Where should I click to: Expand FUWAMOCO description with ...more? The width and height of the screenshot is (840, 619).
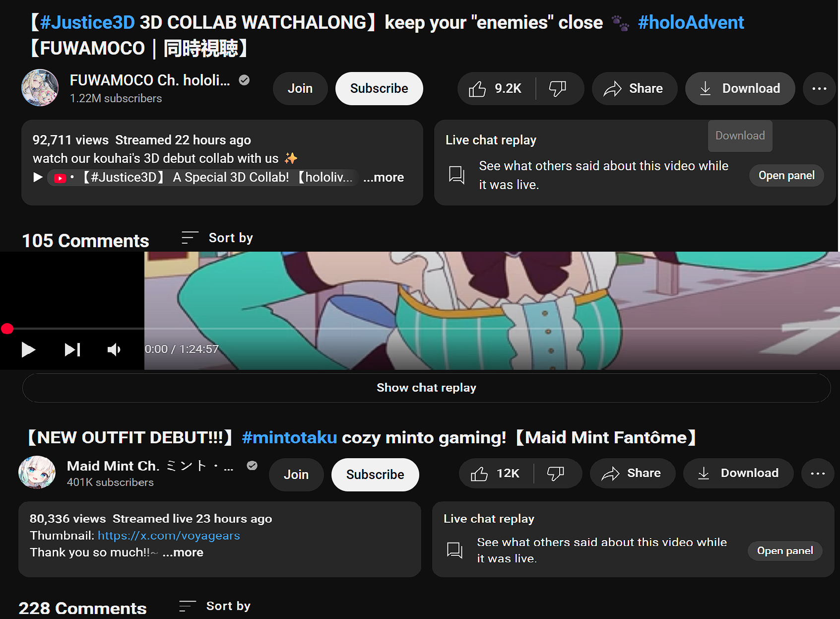[x=383, y=177]
